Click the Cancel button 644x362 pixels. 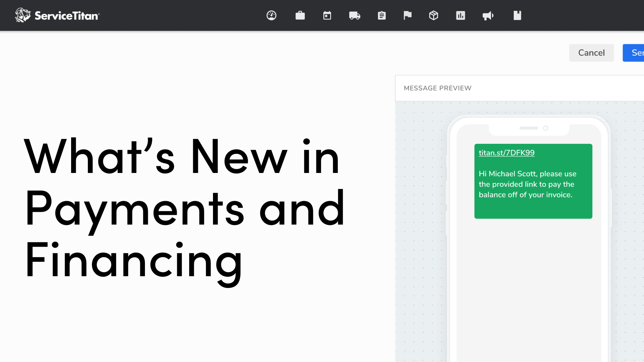click(x=591, y=53)
